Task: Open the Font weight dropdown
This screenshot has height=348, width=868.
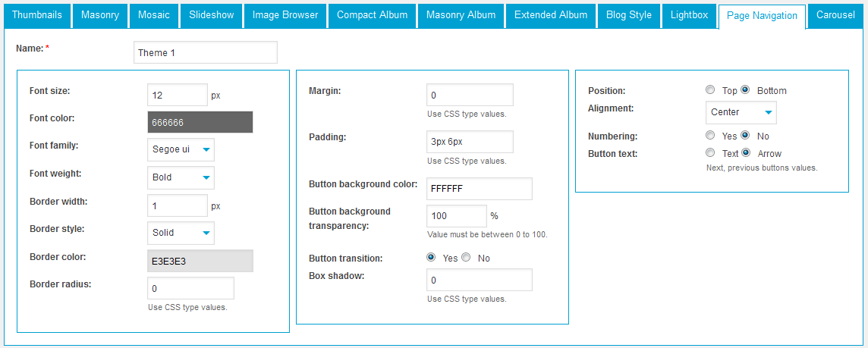Action: click(x=181, y=177)
